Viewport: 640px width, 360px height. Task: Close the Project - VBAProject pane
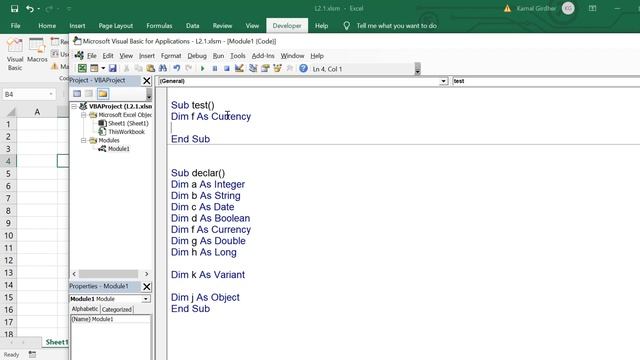[147, 81]
